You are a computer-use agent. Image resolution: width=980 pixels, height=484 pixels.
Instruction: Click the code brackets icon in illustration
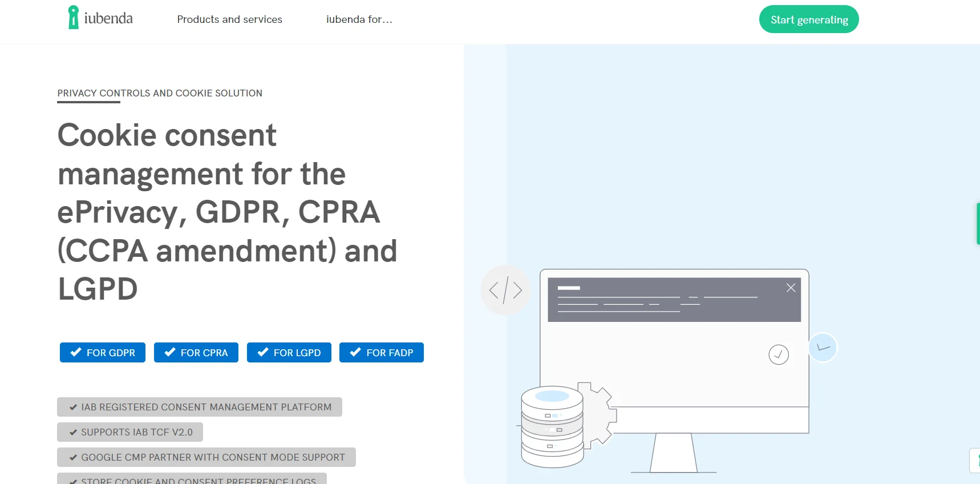click(505, 290)
